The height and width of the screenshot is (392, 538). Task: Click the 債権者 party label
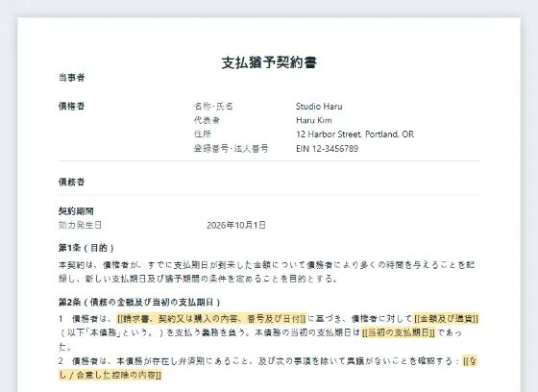tap(71, 106)
